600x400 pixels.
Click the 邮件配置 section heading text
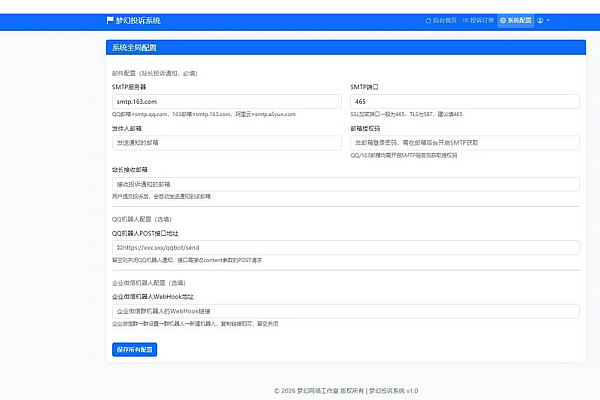[x=155, y=73]
